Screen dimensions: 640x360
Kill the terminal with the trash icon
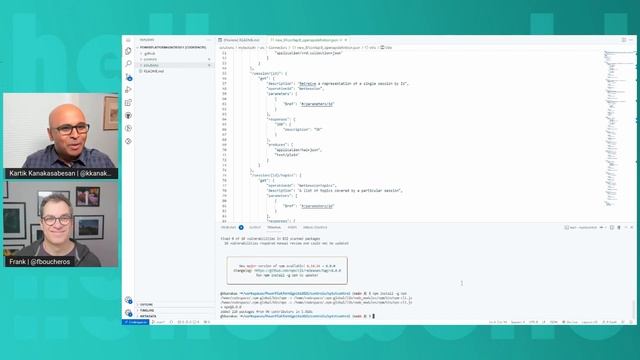tap(619, 227)
